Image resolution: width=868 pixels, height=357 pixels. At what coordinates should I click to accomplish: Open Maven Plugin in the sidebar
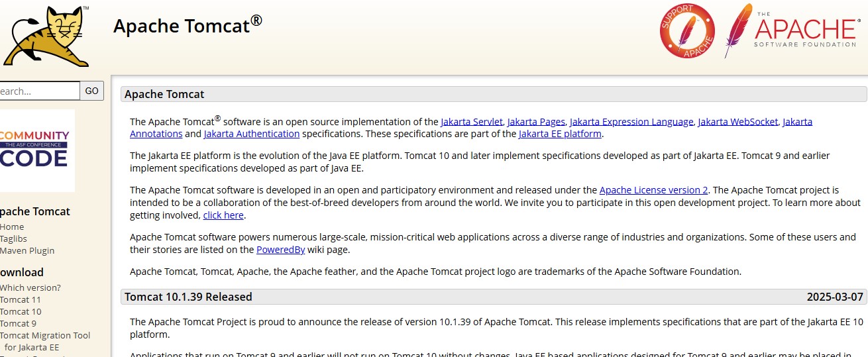[27, 250]
